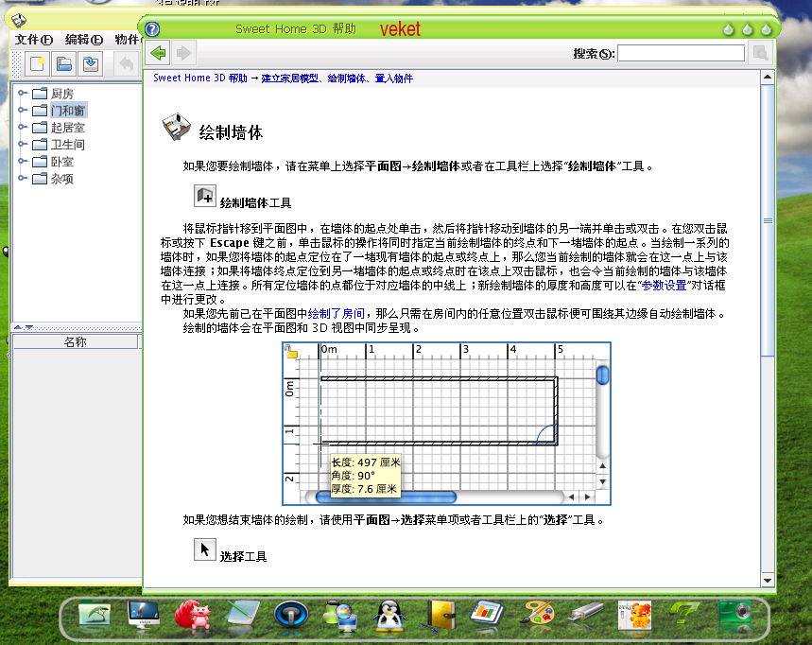This screenshot has width=812, height=645.
Task: Open the 物件 menu
Action: click(128, 40)
